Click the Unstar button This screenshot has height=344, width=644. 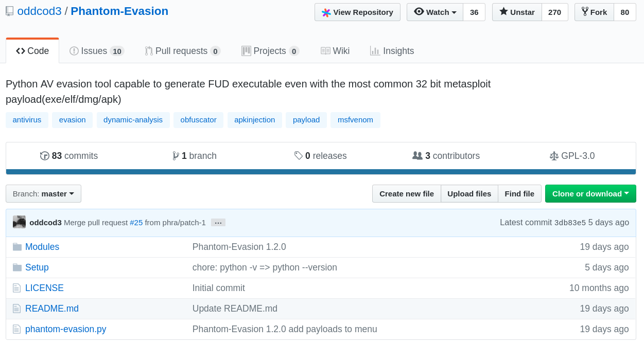[517, 12]
